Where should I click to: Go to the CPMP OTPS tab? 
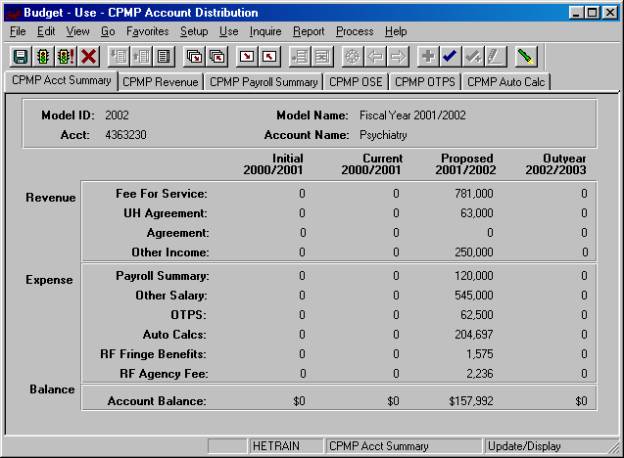[426, 82]
